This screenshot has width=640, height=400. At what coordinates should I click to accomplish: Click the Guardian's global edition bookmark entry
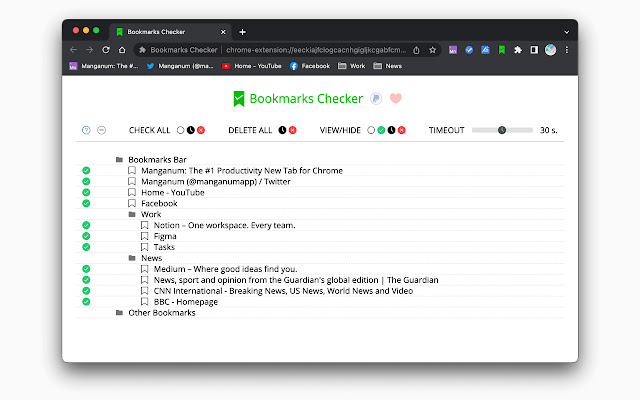pyautogui.click(x=296, y=280)
